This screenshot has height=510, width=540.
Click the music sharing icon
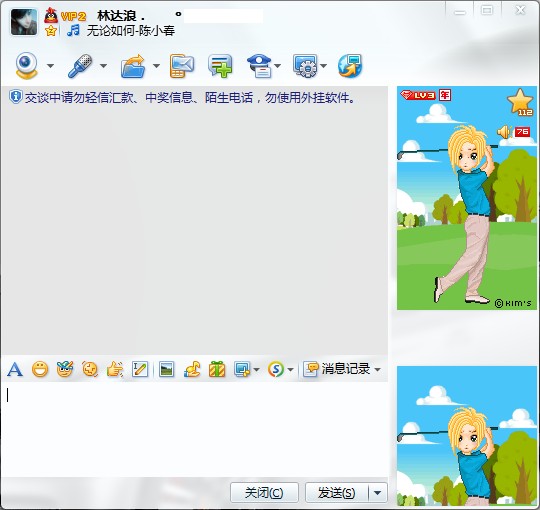[x=192, y=369]
